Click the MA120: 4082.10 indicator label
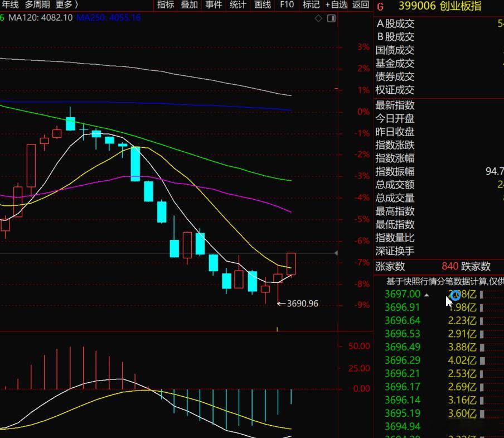 tap(40, 17)
